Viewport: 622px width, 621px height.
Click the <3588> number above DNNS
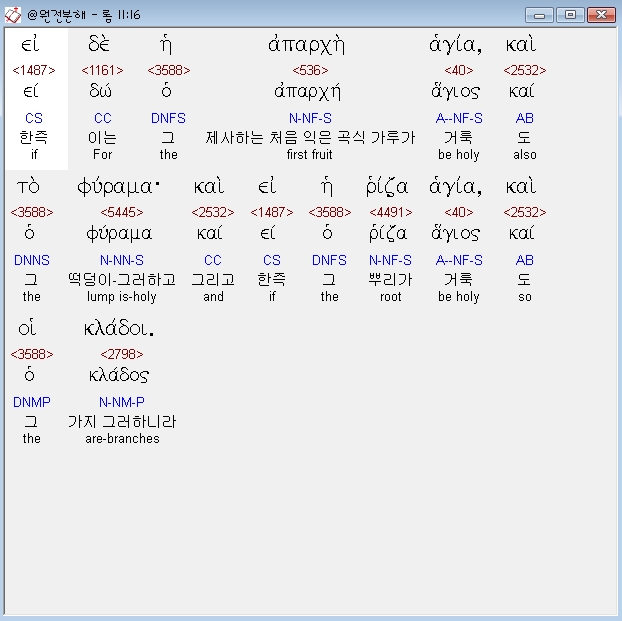pyautogui.click(x=32, y=212)
